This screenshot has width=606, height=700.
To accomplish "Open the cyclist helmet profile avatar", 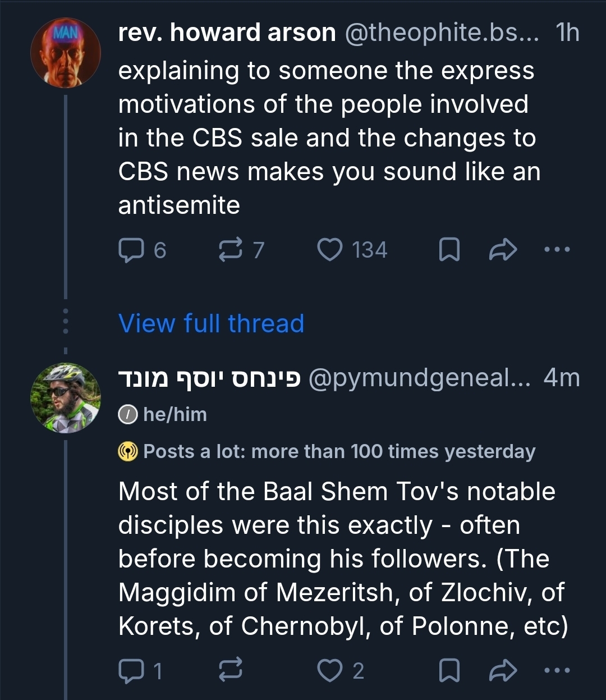I will pos(66,398).
